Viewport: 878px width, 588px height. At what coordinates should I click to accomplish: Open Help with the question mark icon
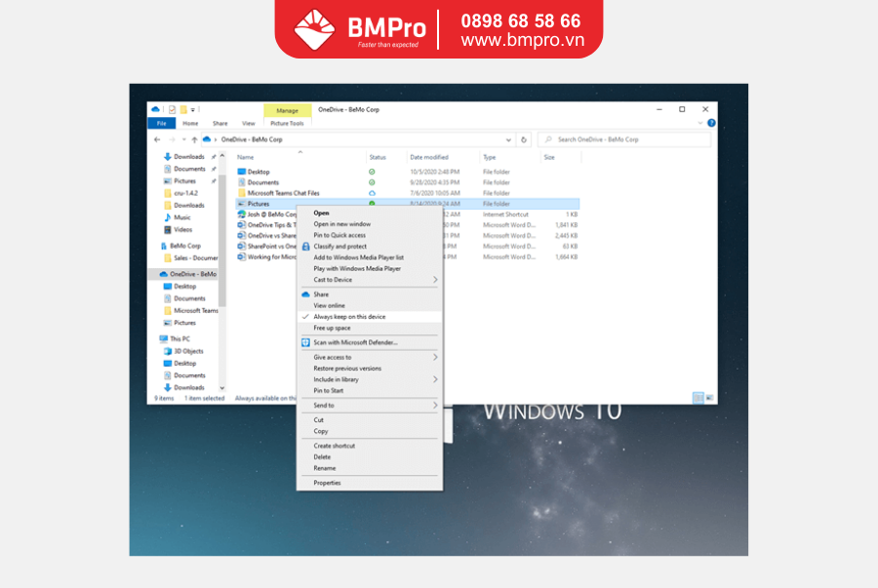(x=711, y=123)
